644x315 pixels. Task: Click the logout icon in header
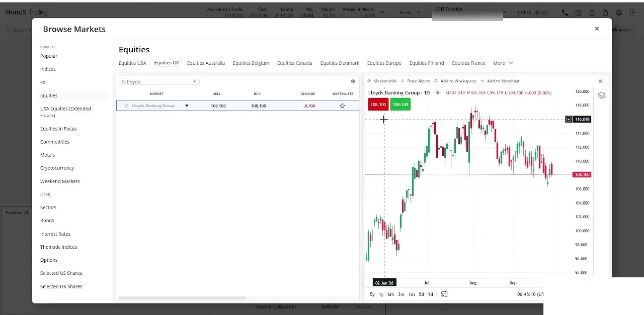coord(632,13)
